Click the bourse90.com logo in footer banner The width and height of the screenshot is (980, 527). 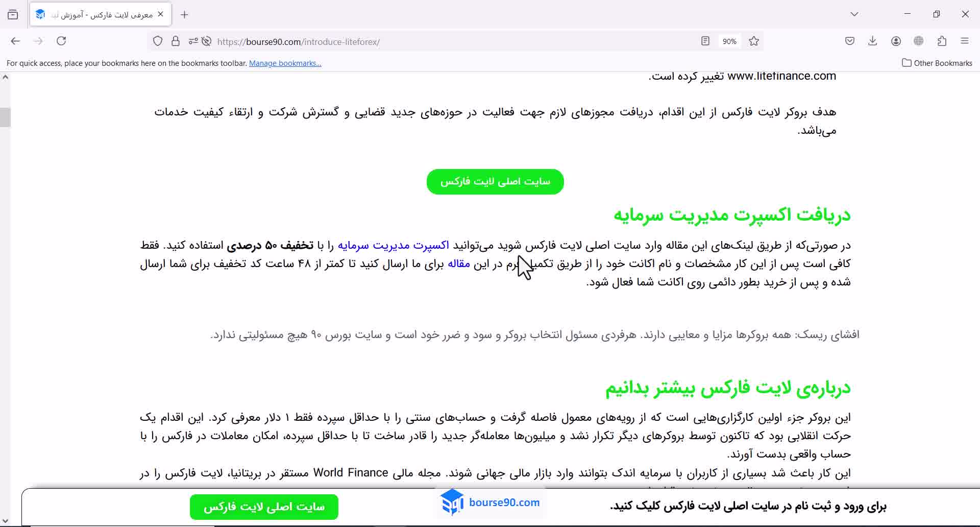click(x=490, y=503)
